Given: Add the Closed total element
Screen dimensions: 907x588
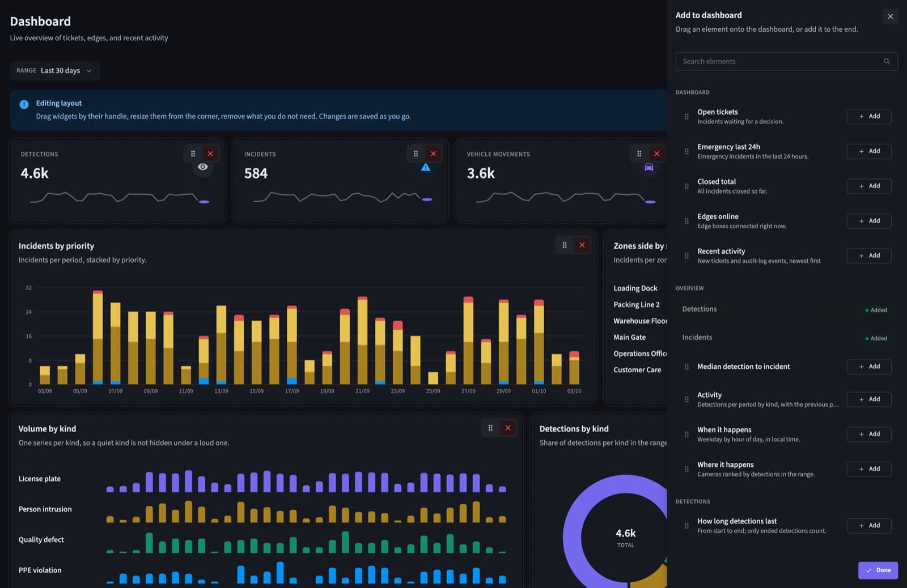Looking at the screenshot, I should click(x=868, y=186).
